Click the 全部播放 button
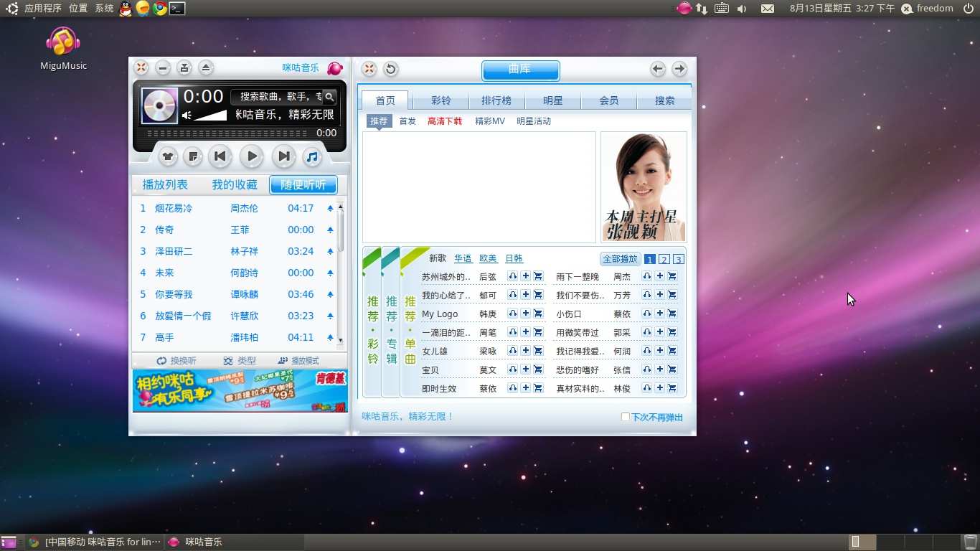This screenshot has width=980, height=551. [620, 259]
